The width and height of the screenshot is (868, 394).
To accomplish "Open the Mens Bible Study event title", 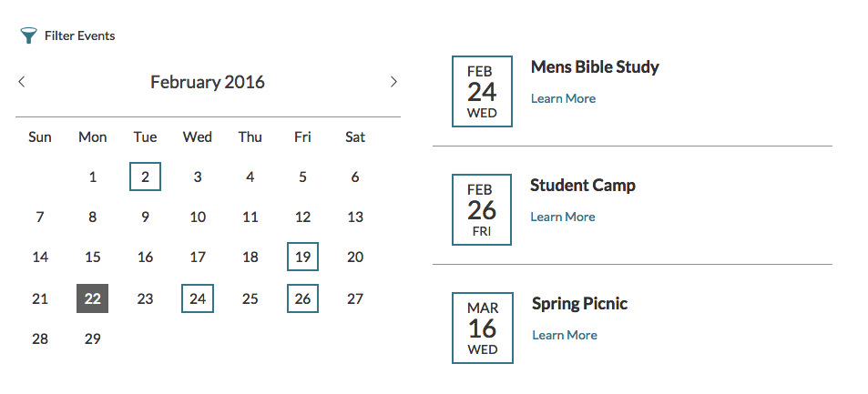I will (595, 67).
